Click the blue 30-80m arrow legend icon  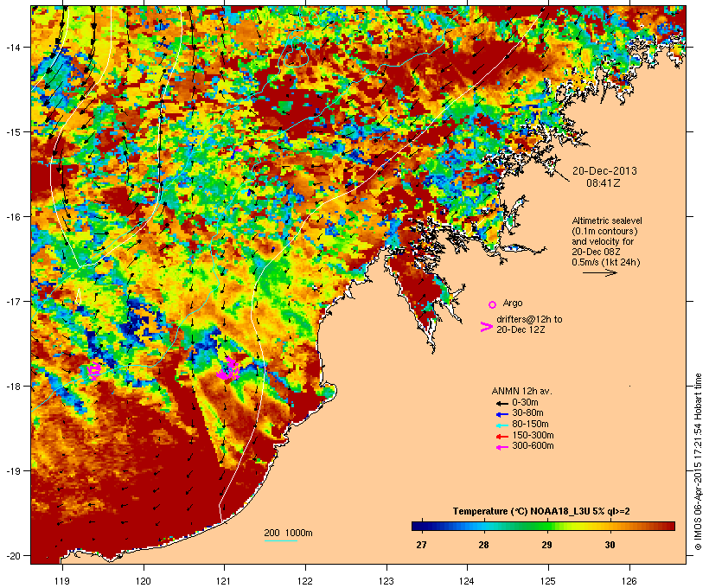point(501,414)
